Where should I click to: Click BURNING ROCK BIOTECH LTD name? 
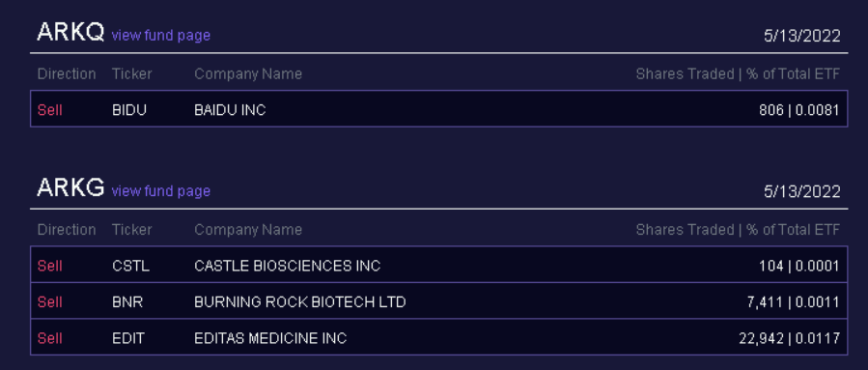300,301
